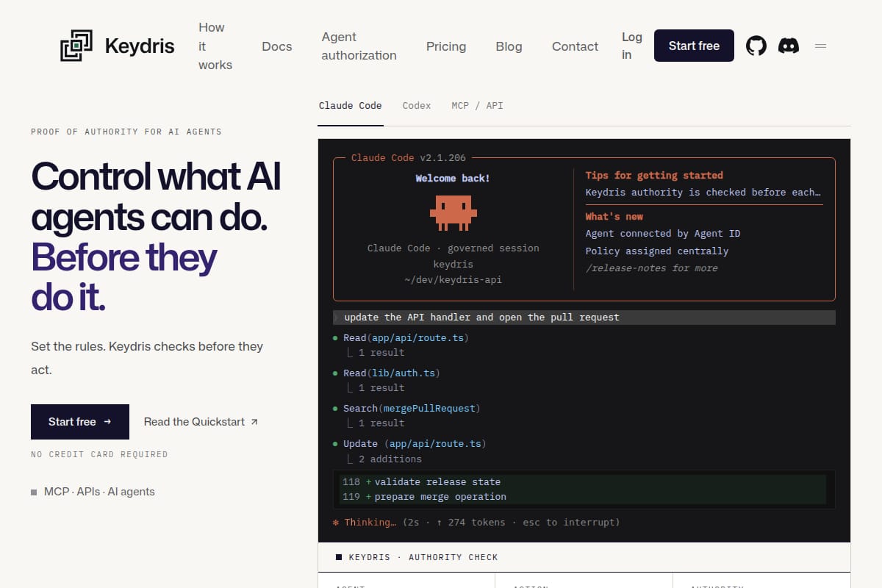Open the Read the Quickstart link
Image resolution: width=882 pixels, height=588 pixels.
pyautogui.click(x=201, y=422)
